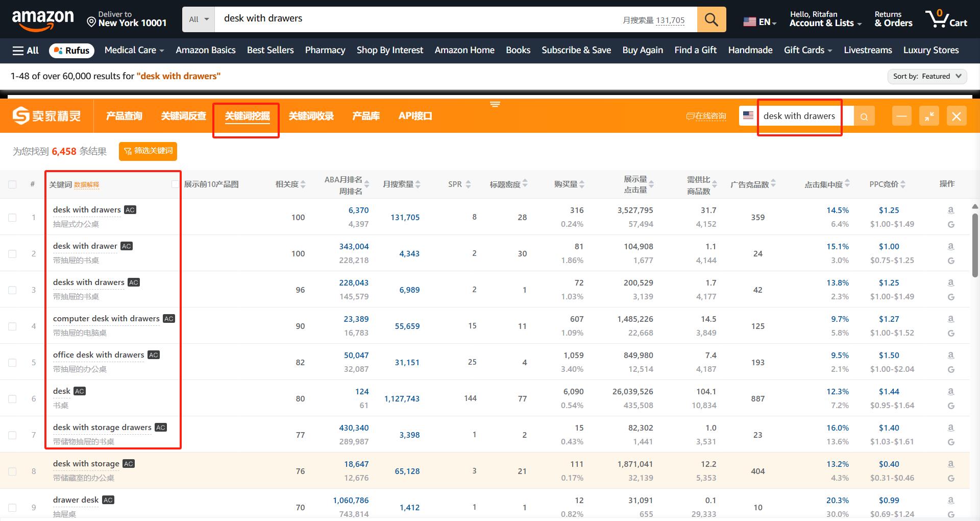Switch to 关键词挖掘 tab
Image resolution: width=980 pixels, height=521 pixels.
(248, 116)
